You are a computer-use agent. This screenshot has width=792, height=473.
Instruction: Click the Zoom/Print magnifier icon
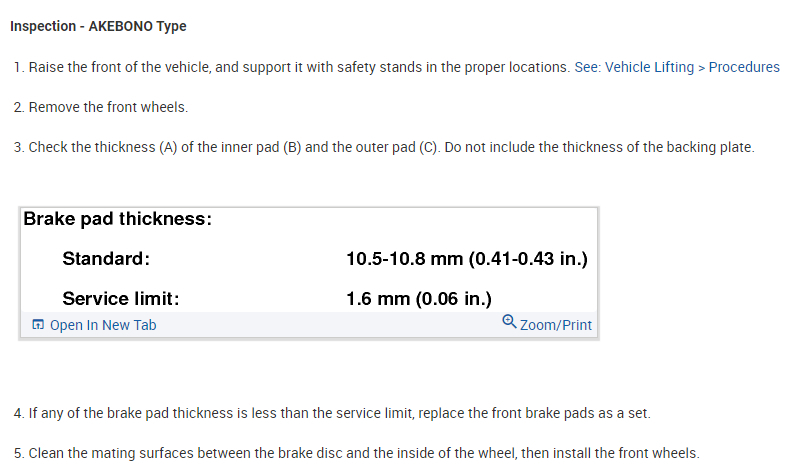[x=509, y=323]
